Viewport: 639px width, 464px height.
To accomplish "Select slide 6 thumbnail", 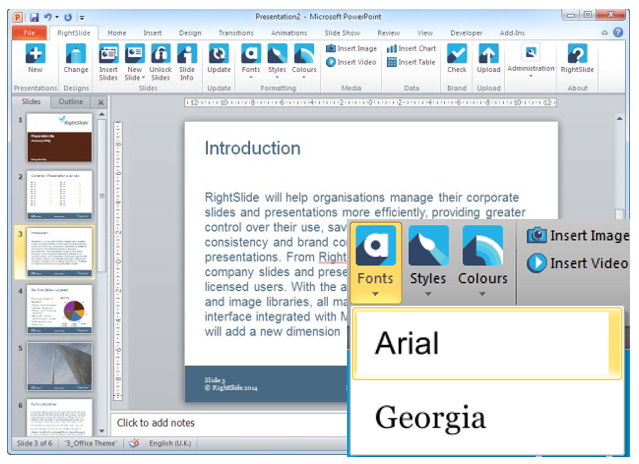I will pyautogui.click(x=59, y=417).
